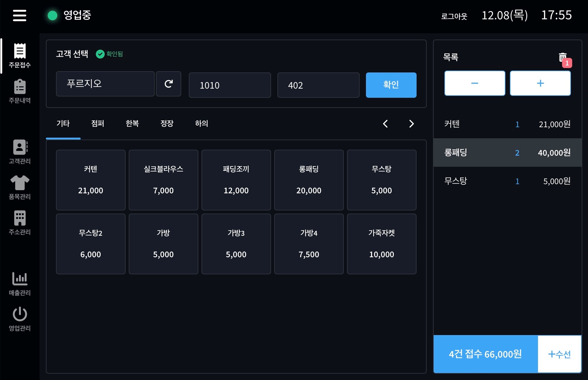The width and height of the screenshot is (588, 380).
Task: Select 롱패딩 40,000원 row in list
Action: pyautogui.click(x=508, y=153)
